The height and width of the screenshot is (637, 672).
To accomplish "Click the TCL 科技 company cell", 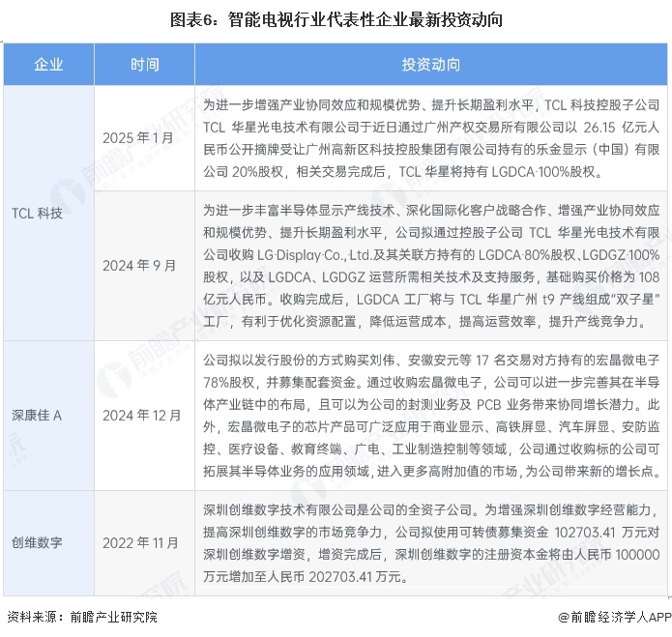I will pyautogui.click(x=49, y=213).
